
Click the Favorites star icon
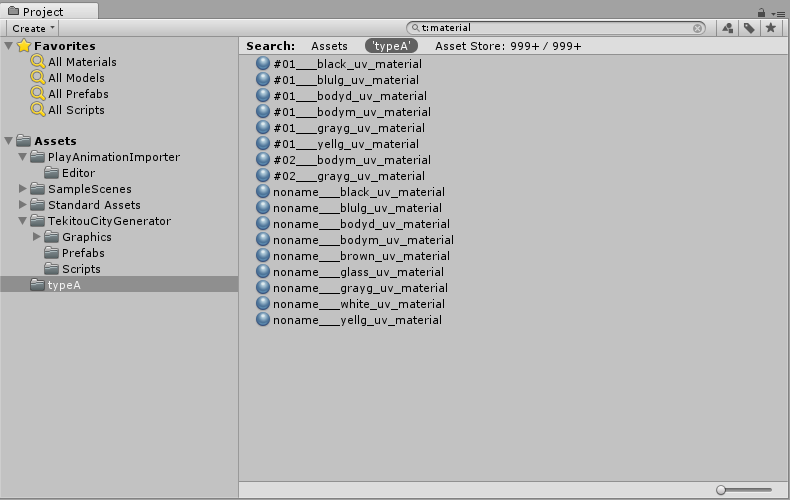click(24, 46)
